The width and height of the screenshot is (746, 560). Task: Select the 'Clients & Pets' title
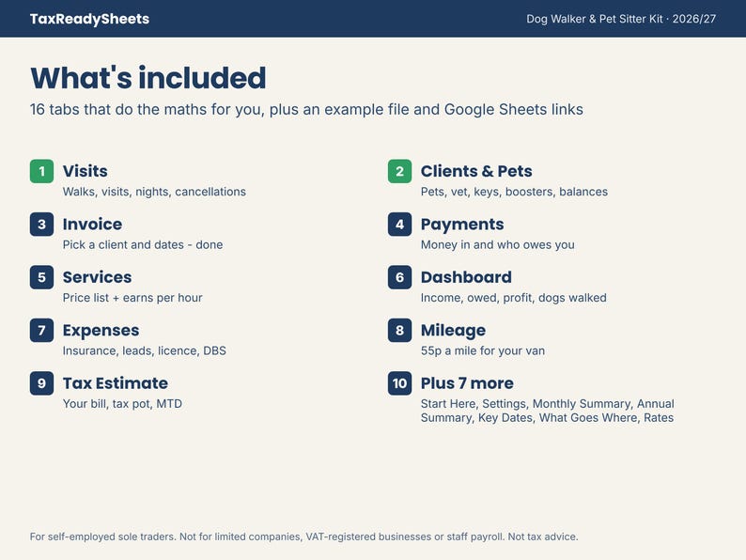point(476,171)
